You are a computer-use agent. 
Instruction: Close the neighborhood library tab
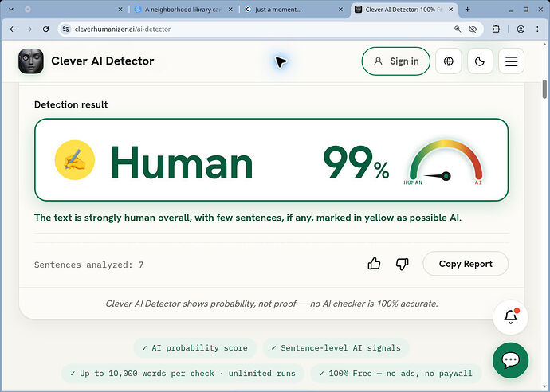pos(230,10)
